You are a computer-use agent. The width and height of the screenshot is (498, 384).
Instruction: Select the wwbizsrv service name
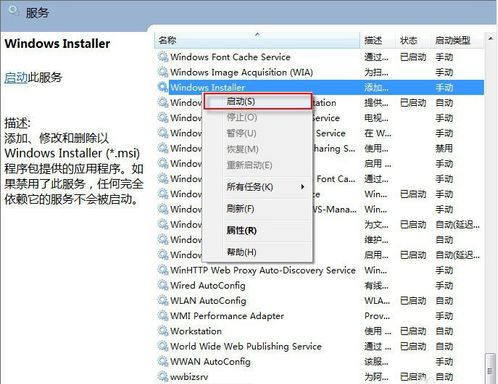[x=189, y=377]
